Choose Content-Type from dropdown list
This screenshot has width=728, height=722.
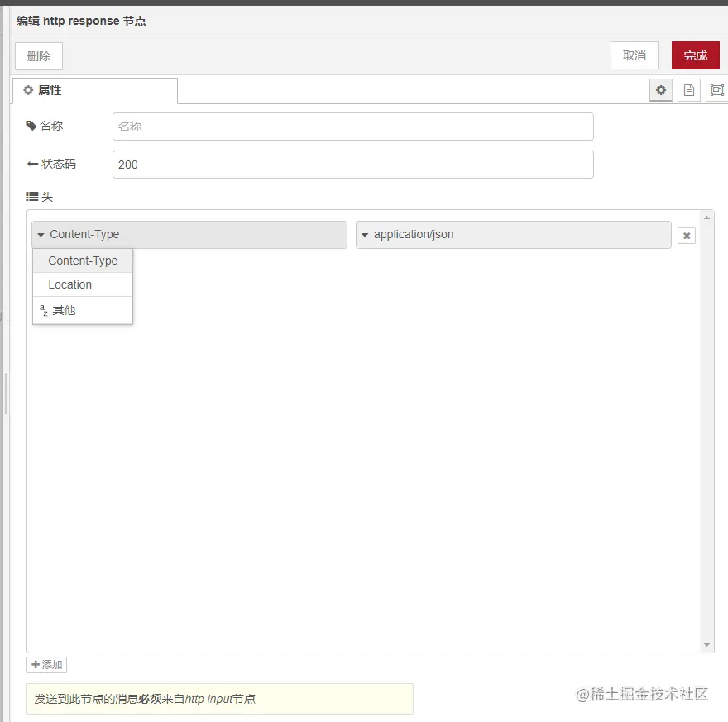83,261
